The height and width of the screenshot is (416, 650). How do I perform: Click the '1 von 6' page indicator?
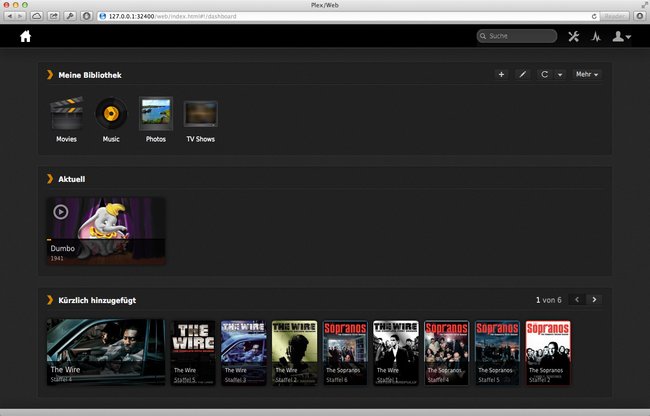[548, 300]
